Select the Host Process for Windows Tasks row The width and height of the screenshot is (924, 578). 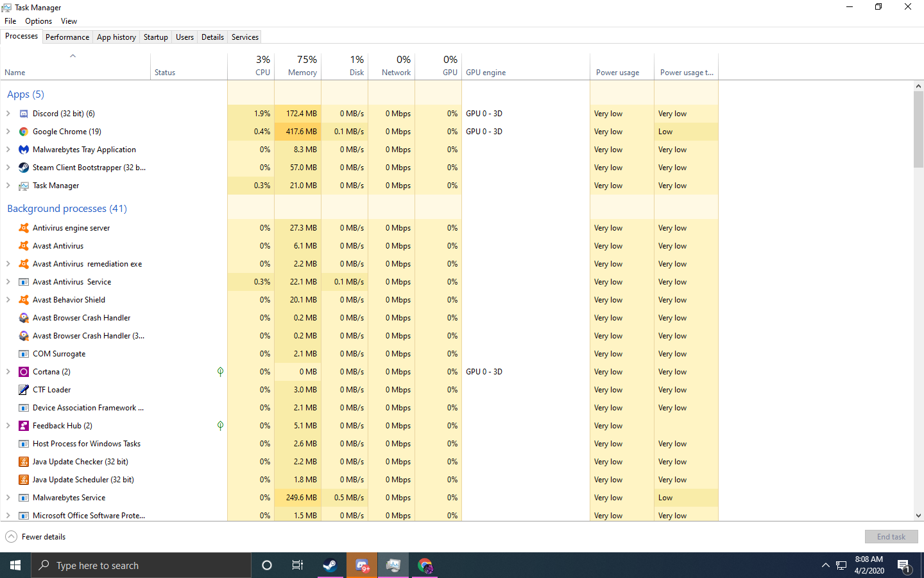(x=359, y=444)
